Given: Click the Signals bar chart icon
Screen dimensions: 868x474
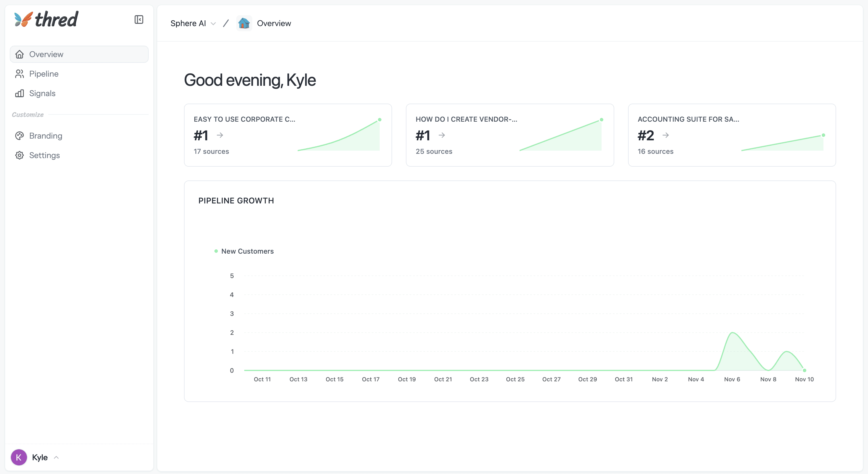Looking at the screenshot, I should [20, 93].
